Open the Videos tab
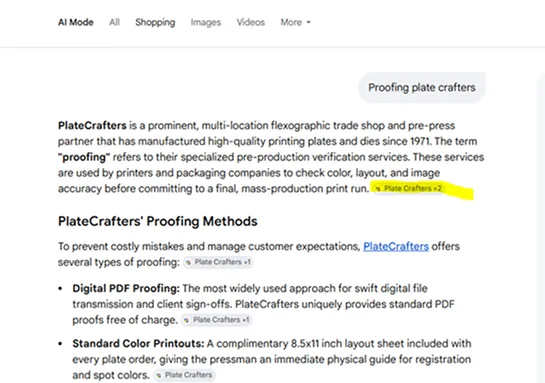545x383 pixels. pos(251,22)
